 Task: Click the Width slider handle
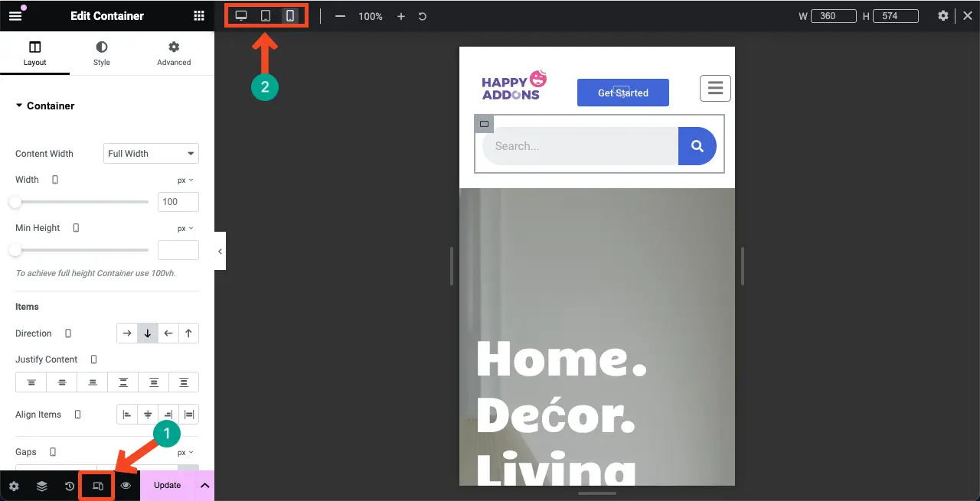point(15,202)
